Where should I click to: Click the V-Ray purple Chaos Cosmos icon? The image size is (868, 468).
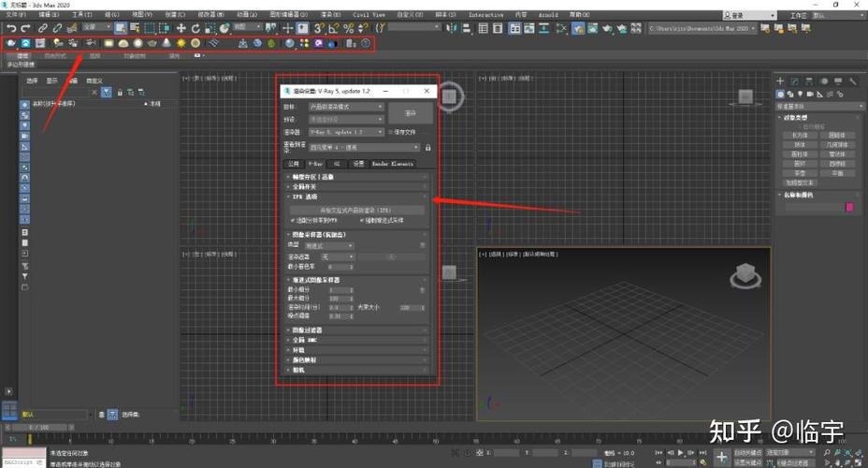(318, 43)
